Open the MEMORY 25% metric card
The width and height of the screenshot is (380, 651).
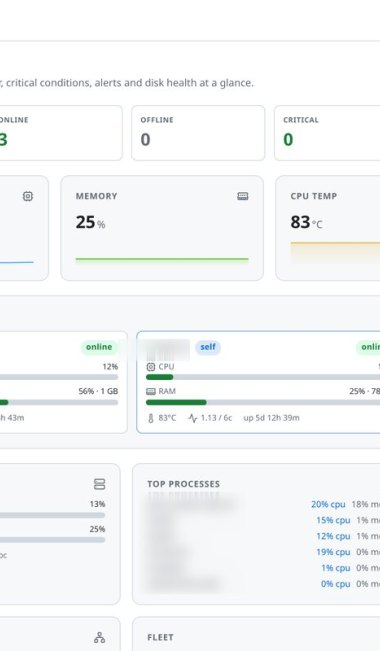(x=162, y=228)
